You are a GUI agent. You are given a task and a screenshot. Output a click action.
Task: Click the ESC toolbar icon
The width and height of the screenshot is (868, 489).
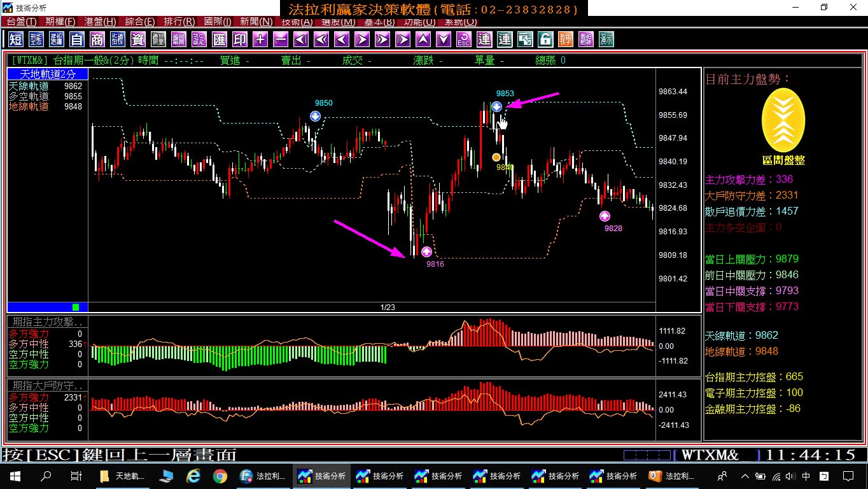(464, 39)
